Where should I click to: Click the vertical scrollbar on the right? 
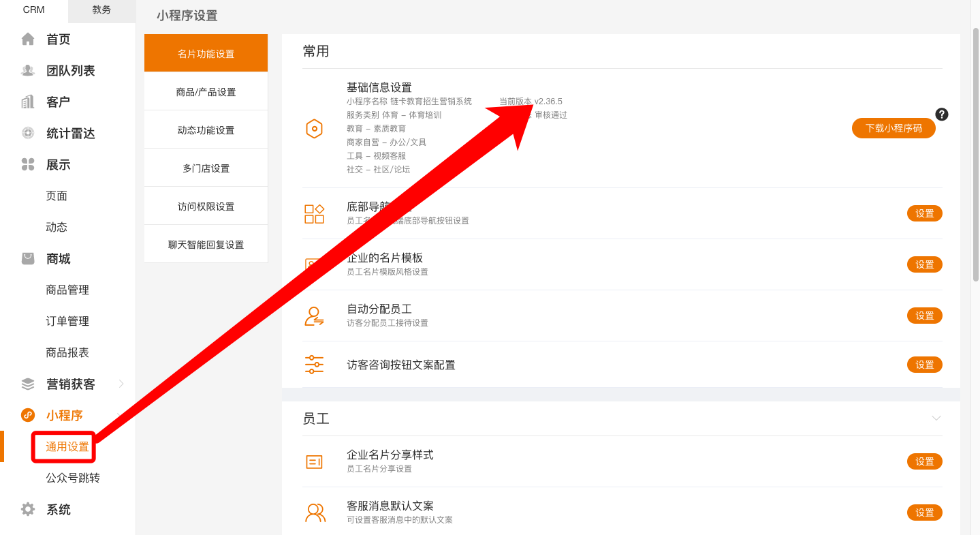[x=975, y=154]
